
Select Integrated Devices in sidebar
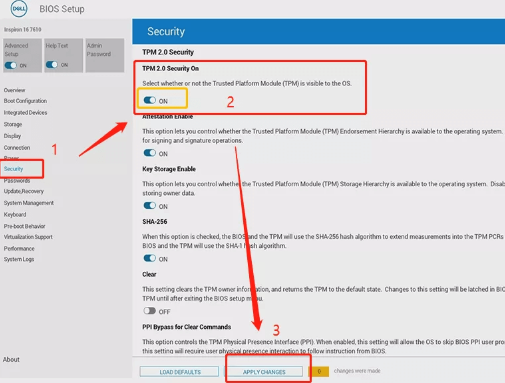(x=25, y=113)
